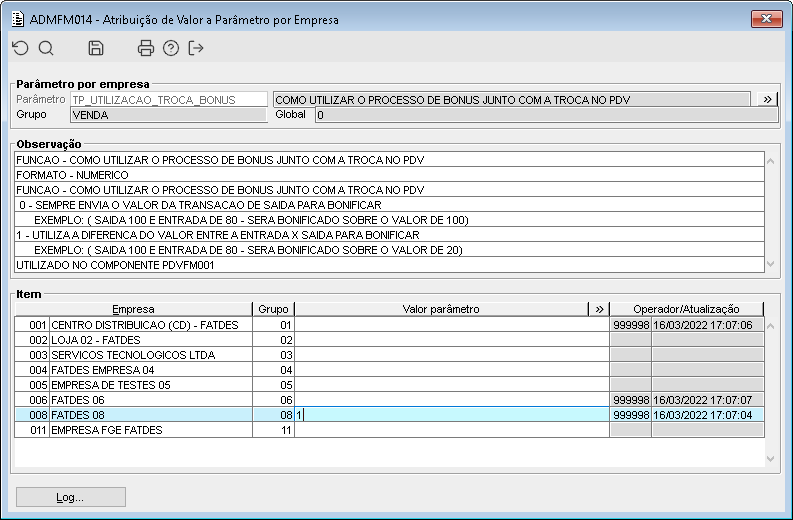This screenshot has height=520, width=793.
Task: Click the Grupo field showing VENDA
Action: 168,115
